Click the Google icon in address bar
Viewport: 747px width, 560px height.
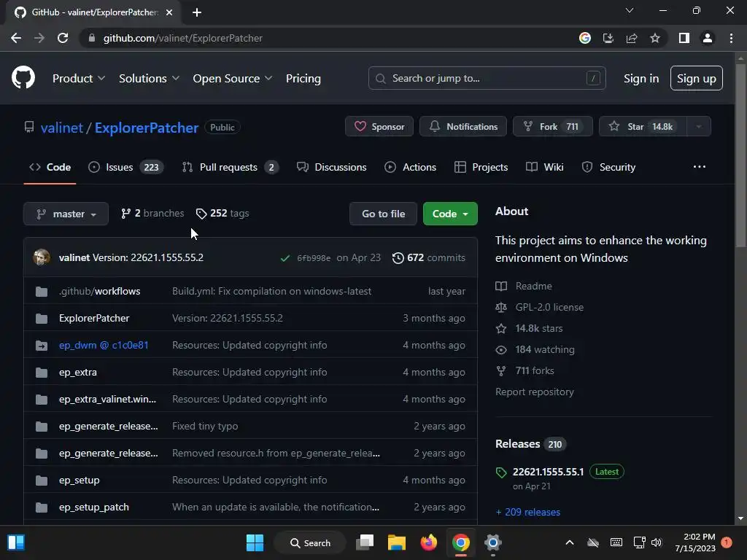(x=585, y=38)
